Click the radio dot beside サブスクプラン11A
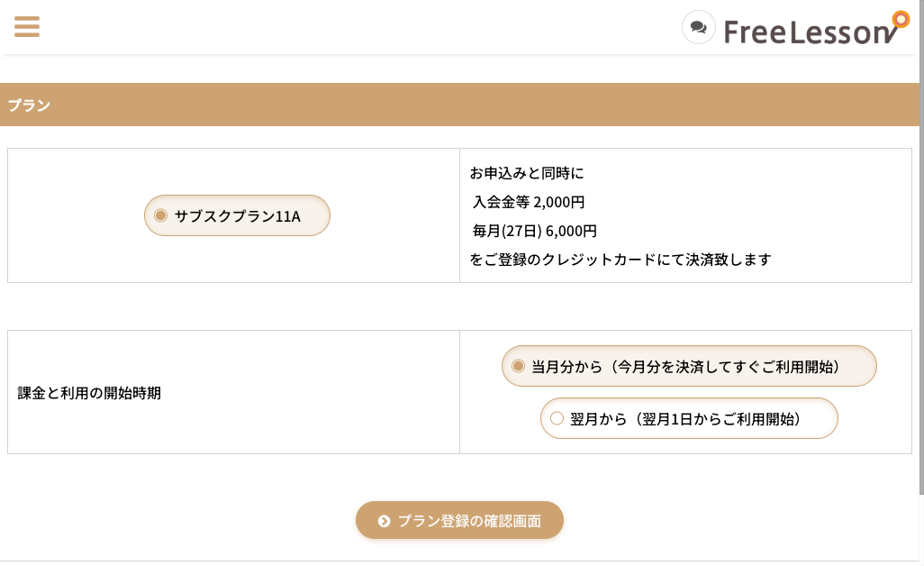This screenshot has height=566, width=924. point(161,215)
